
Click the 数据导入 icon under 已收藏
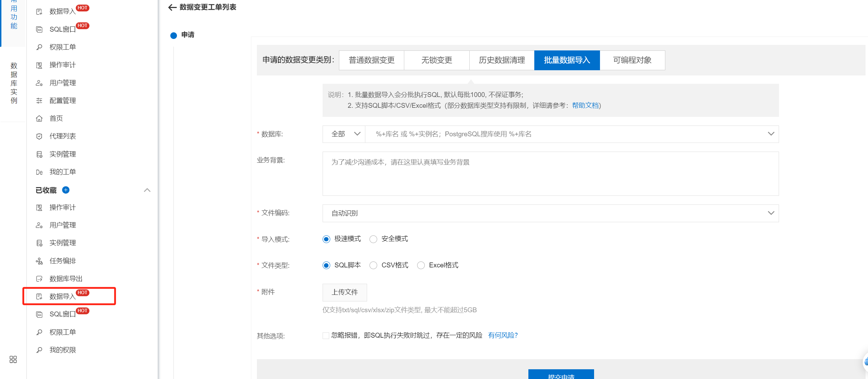click(x=39, y=297)
